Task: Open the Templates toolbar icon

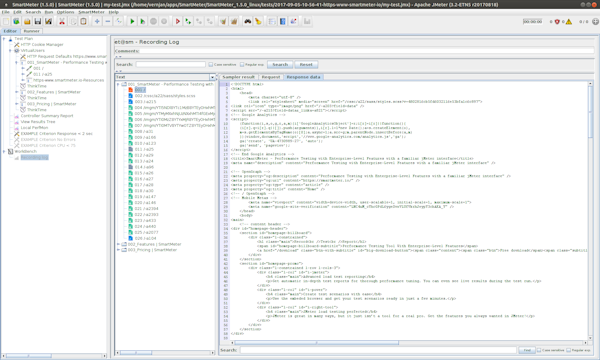Action: click(16, 21)
